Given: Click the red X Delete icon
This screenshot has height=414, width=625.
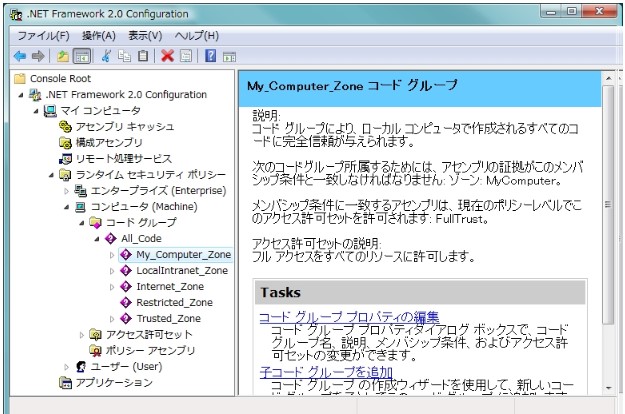Looking at the screenshot, I should [167, 56].
